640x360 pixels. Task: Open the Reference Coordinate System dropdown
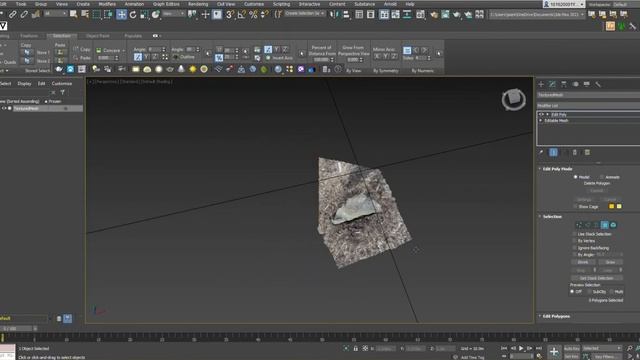(x=173, y=14)
